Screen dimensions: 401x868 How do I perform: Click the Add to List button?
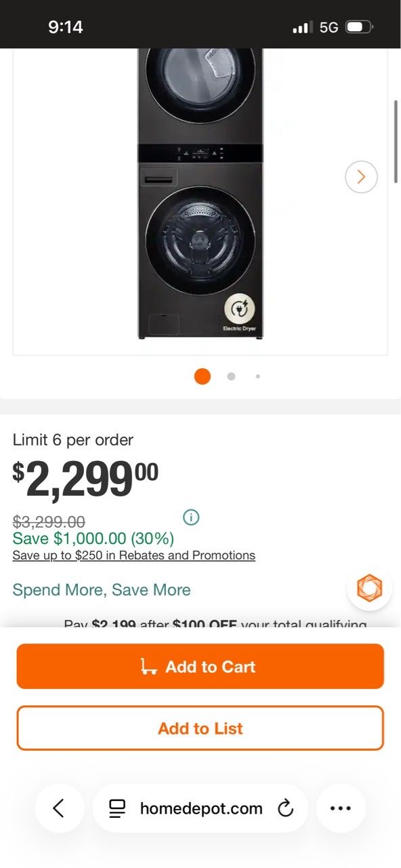pos(200,728)
